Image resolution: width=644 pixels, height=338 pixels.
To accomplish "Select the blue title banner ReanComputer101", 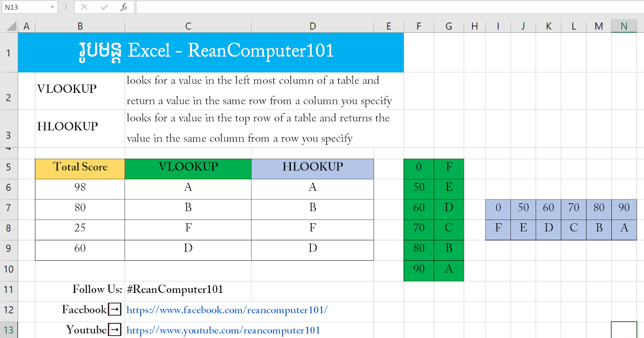I will click(x=211, y=52).
